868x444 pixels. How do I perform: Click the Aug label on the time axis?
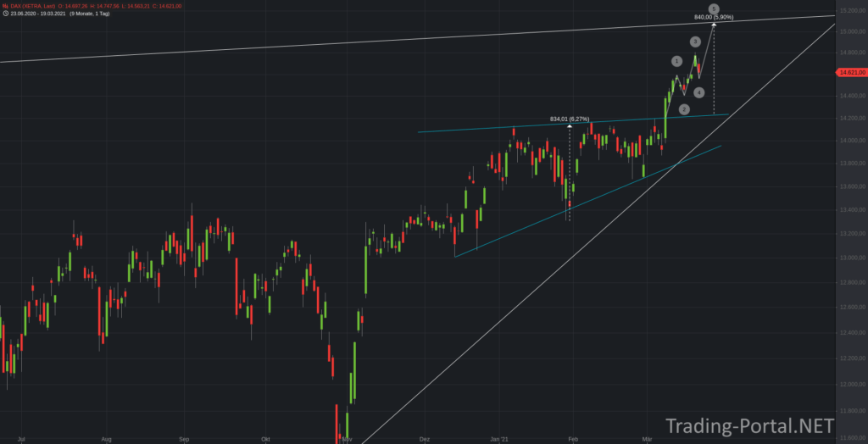pos(107,440)
